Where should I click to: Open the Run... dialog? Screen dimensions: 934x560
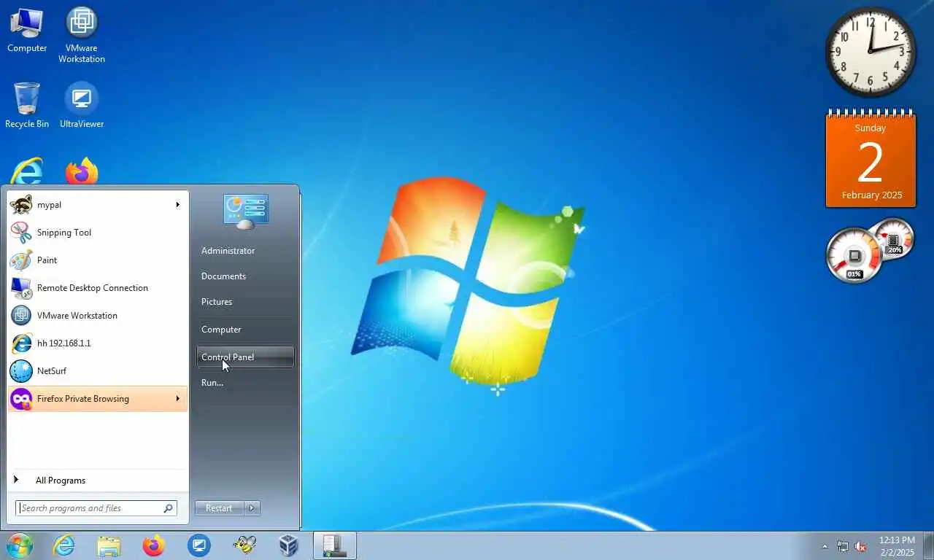click(212, 383)
